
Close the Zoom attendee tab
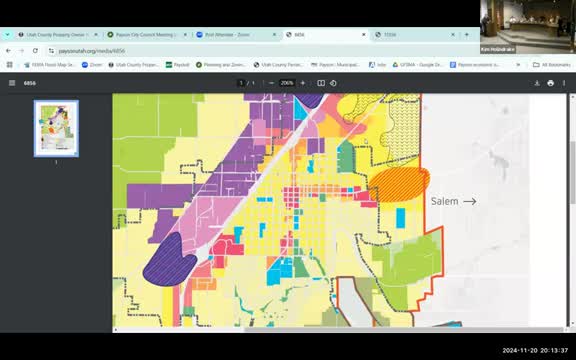[x=274, y=35]
